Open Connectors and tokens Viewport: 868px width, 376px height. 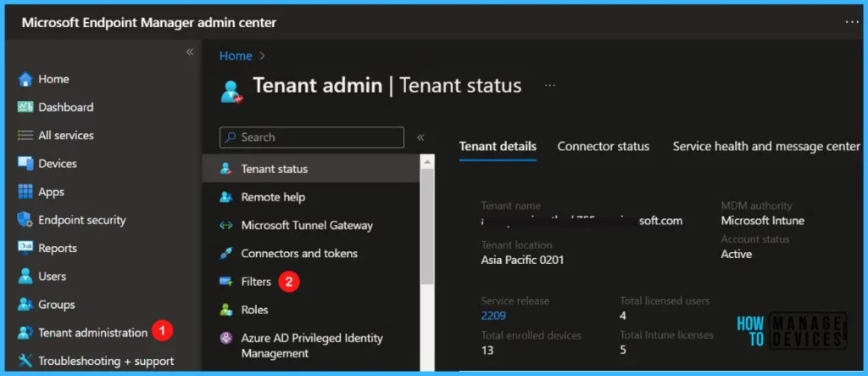tap(299, 254)
